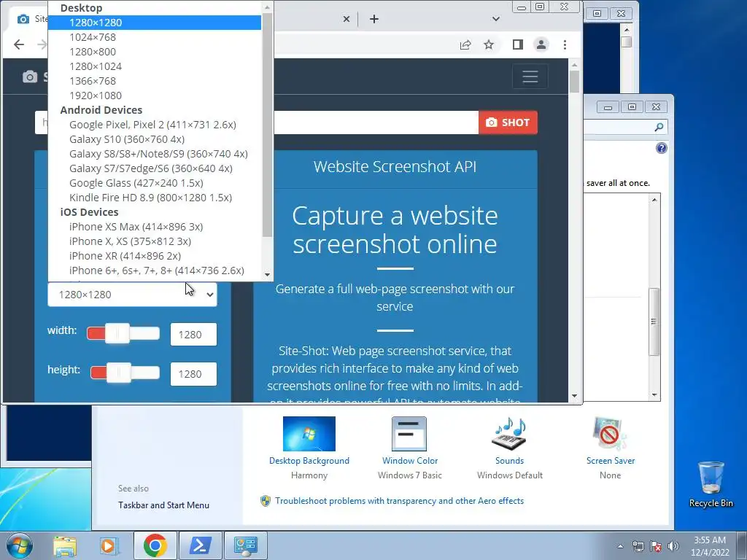Toggle Chrome side panel icon
747x560 pixels.
[518, 44]
